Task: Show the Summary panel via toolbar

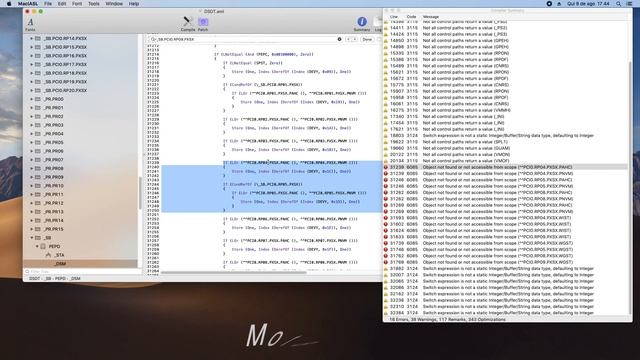Action: (362, 24)
